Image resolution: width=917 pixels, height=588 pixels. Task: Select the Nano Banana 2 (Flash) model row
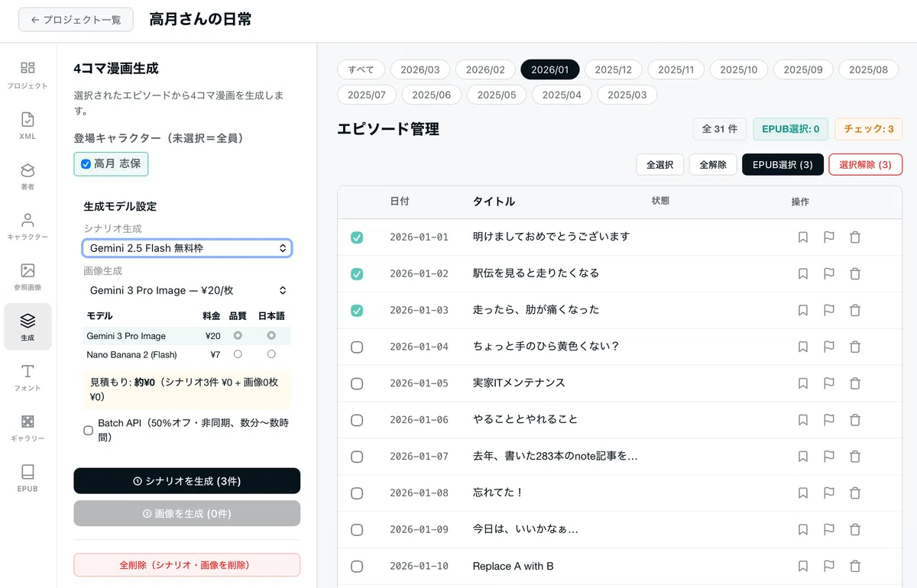pos(187,354)
